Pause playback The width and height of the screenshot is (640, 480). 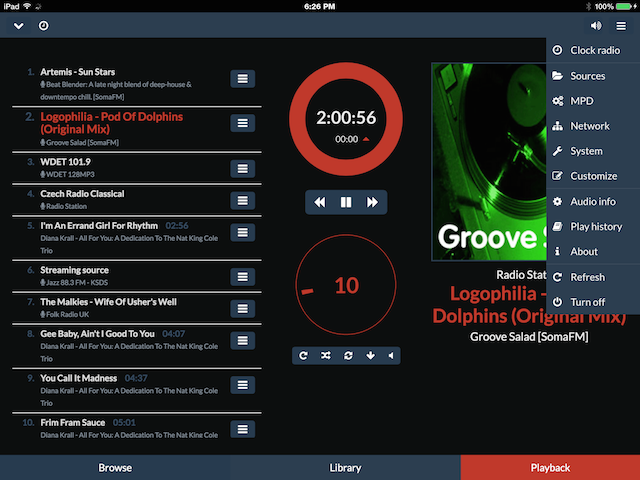(x=346, y=202)
